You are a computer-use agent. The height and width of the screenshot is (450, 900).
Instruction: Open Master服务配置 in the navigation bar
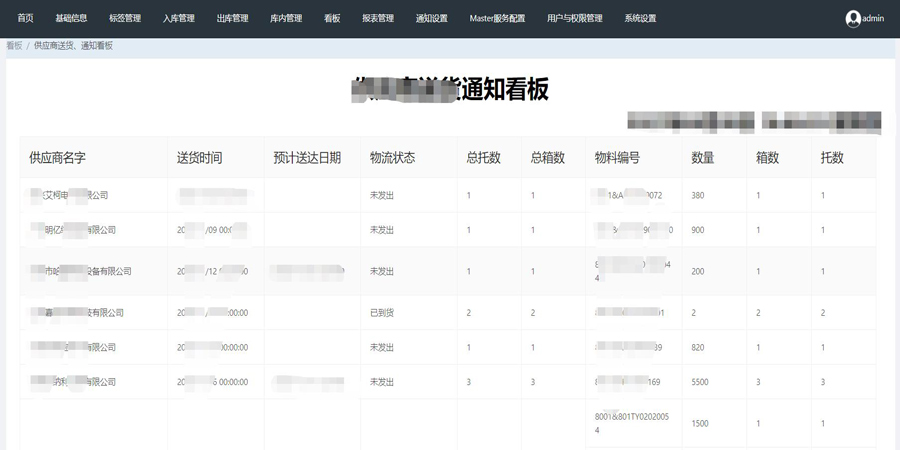tap(497, 18)
